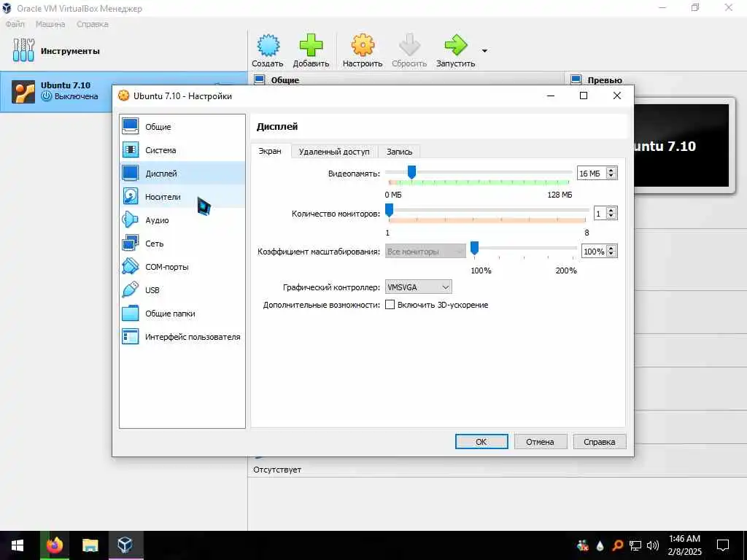This screenshot has width=747, height=560.
Task: Click the Сбросить discard toolbar icon
Action: 409,50
